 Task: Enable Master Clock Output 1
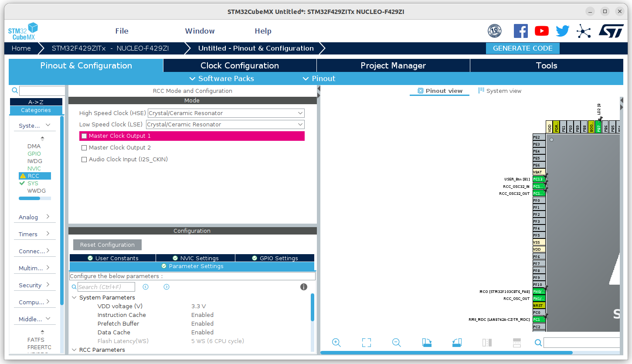pos(84,136)
